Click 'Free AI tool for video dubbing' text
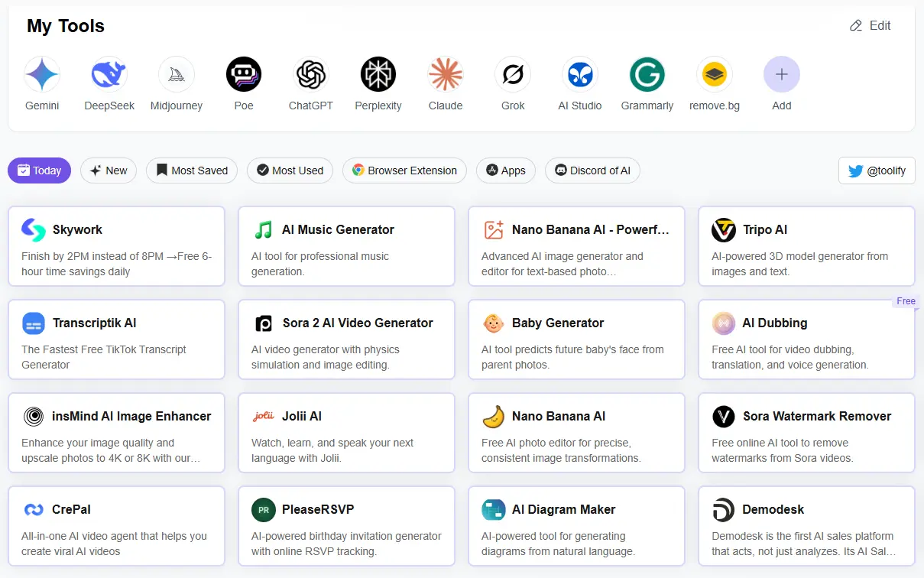The image size is (924, 578). pyautogui.click(x=790, y=357)
